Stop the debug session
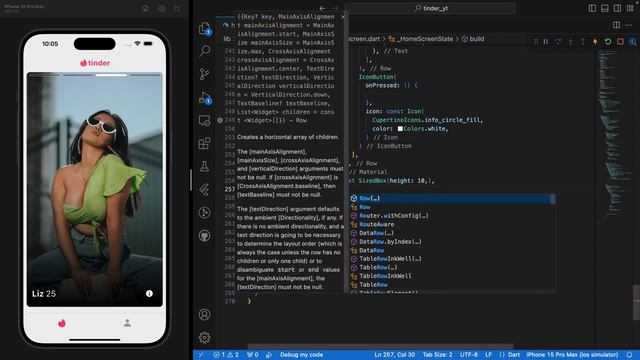Image resolution: width=640 pixels, height=360 pixels. 620,42
